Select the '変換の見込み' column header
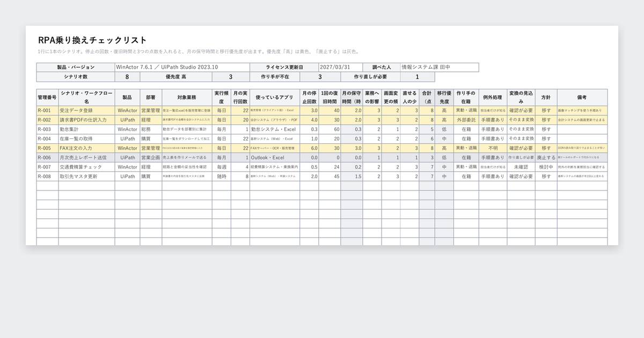Viewport: 644px width, 338px height. pyautogui.click(x=521, y=98)
